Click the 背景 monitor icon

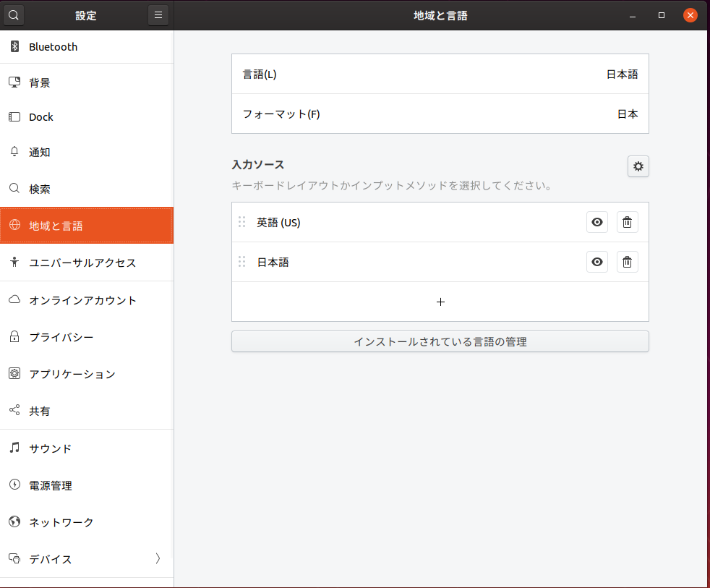coord(14,82)
